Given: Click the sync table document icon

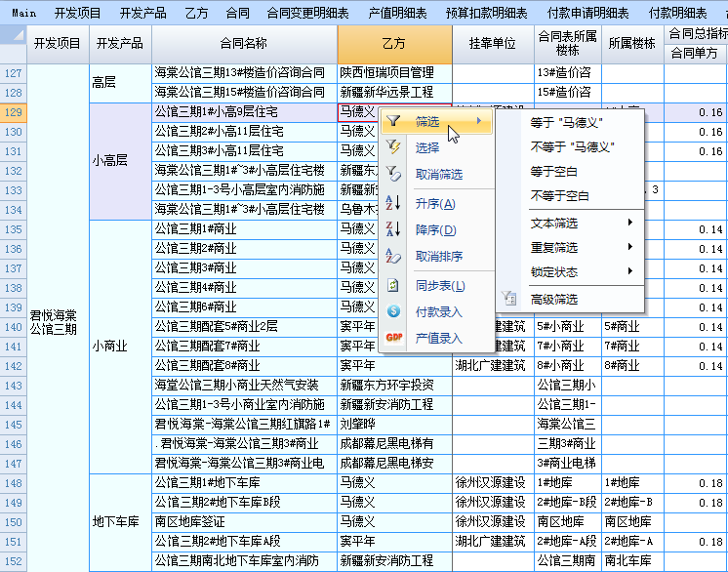Looking at the screenshot, I should point(393,285).
